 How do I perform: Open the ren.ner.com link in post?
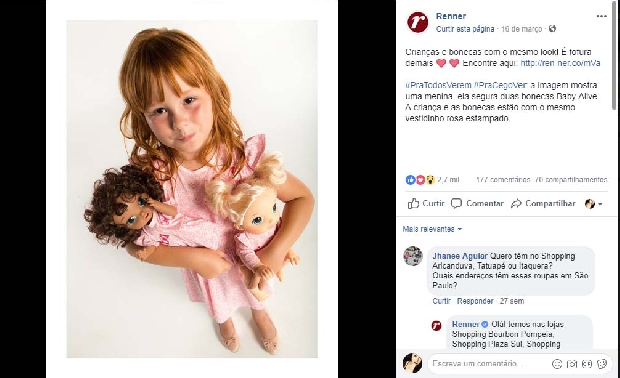560,63
